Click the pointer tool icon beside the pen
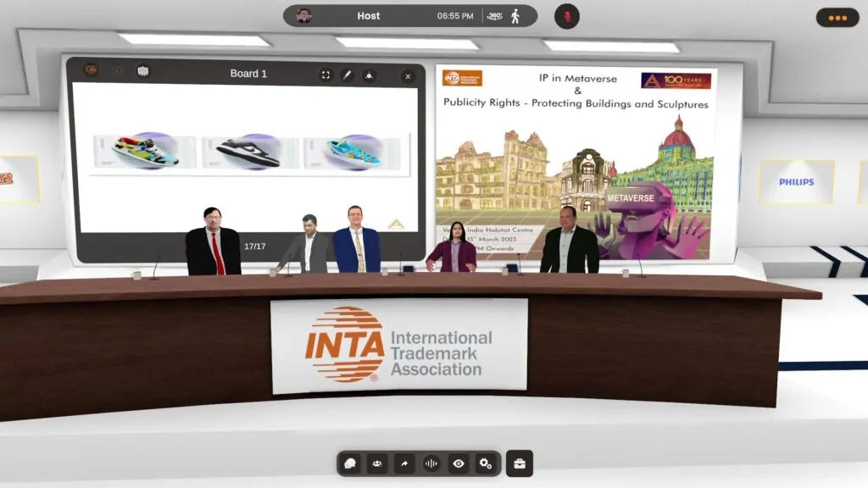The image size is (868, 488). [x=369, y=75]
